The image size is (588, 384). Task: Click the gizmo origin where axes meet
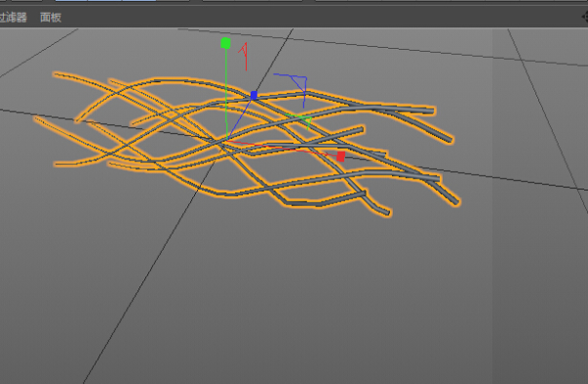[227, 140]
